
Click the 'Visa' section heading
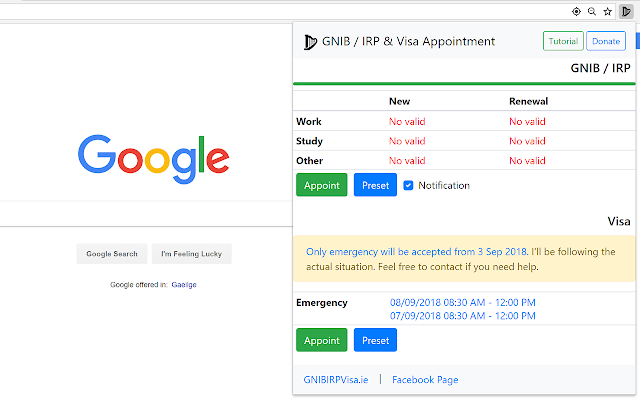coord(619,221)
